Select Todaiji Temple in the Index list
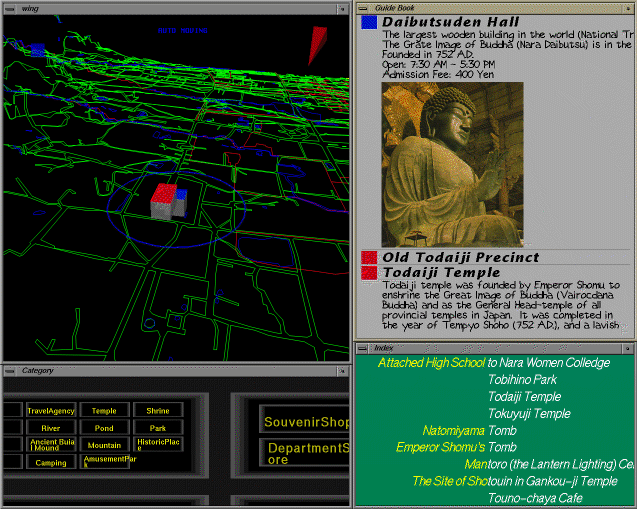The height and width of the screenshot is (509, 637). pyautogui.click(x=524, y=396)
